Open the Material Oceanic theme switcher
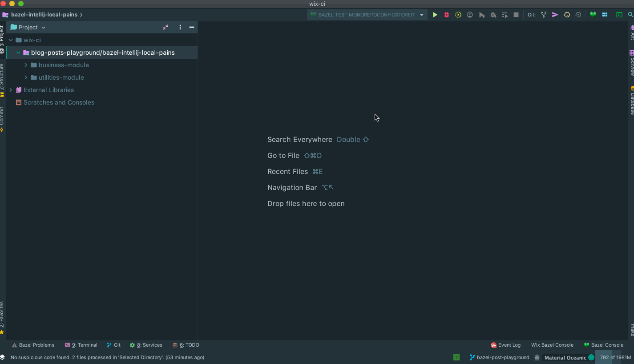634x364 pixels. tap(569, 357)
